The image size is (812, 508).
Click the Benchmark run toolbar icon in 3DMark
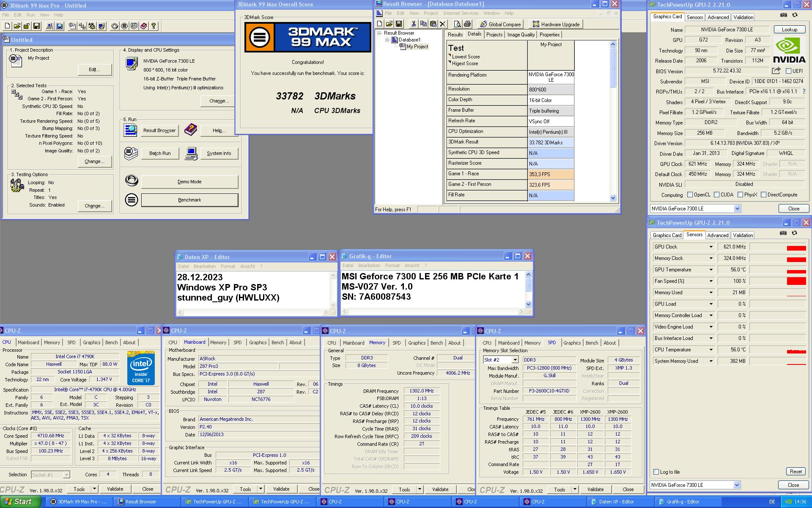click(124, 26)
